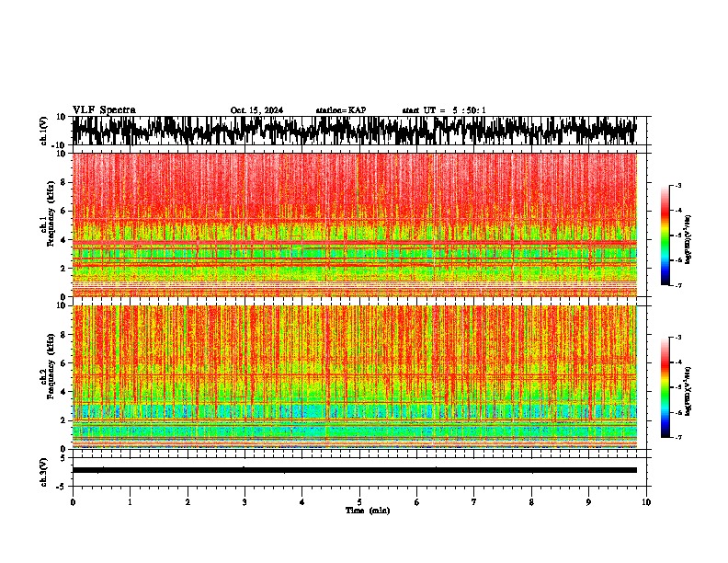The width and height of the screenshot is (728, 563).
Task: Click inside the ch.1 frequency spectrogram
Action: [355, 224]
